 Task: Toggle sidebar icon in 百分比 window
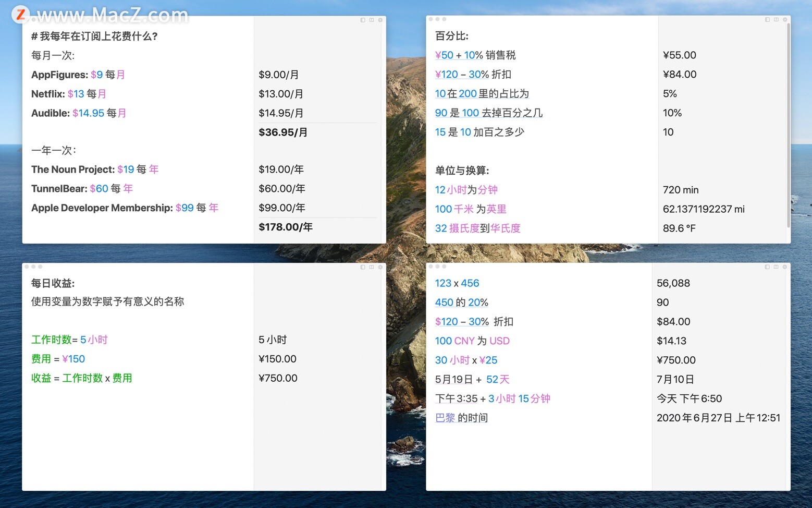point(767,19)
